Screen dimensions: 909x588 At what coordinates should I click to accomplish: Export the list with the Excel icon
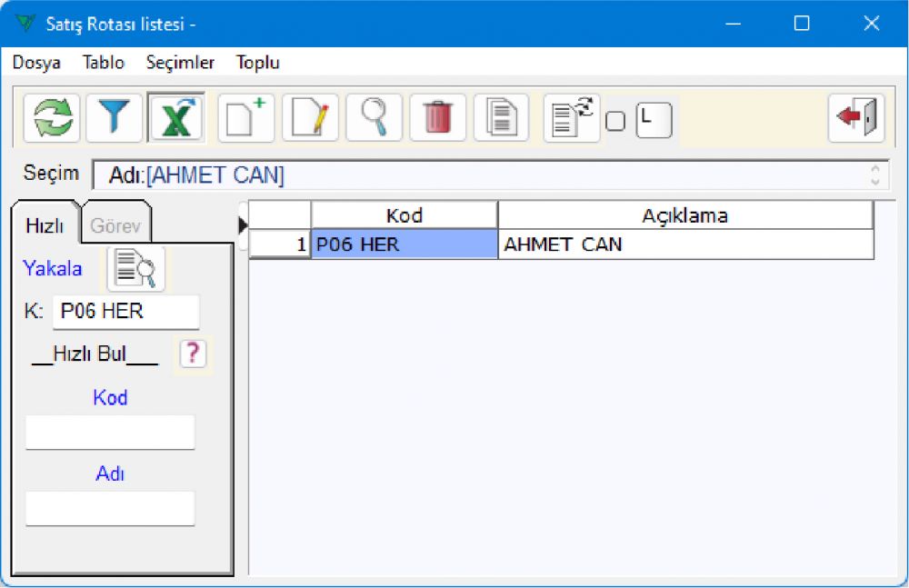click(x=176, y=118)
